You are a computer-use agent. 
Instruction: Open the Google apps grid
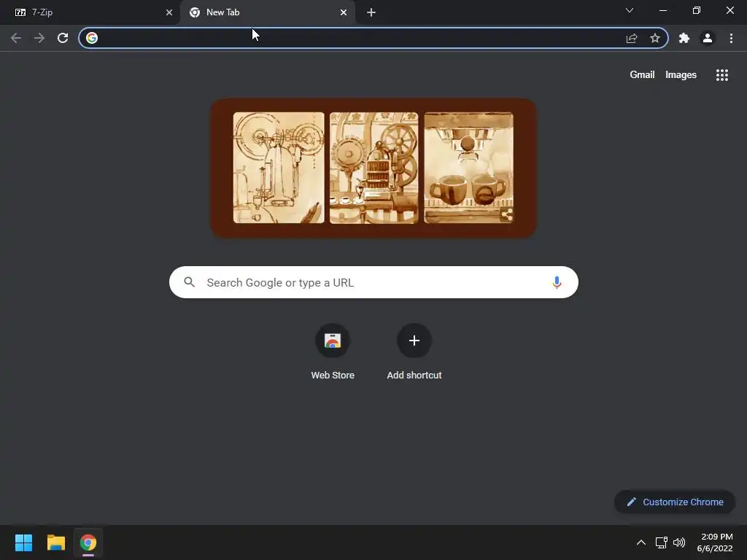click(x=722, y=75)
